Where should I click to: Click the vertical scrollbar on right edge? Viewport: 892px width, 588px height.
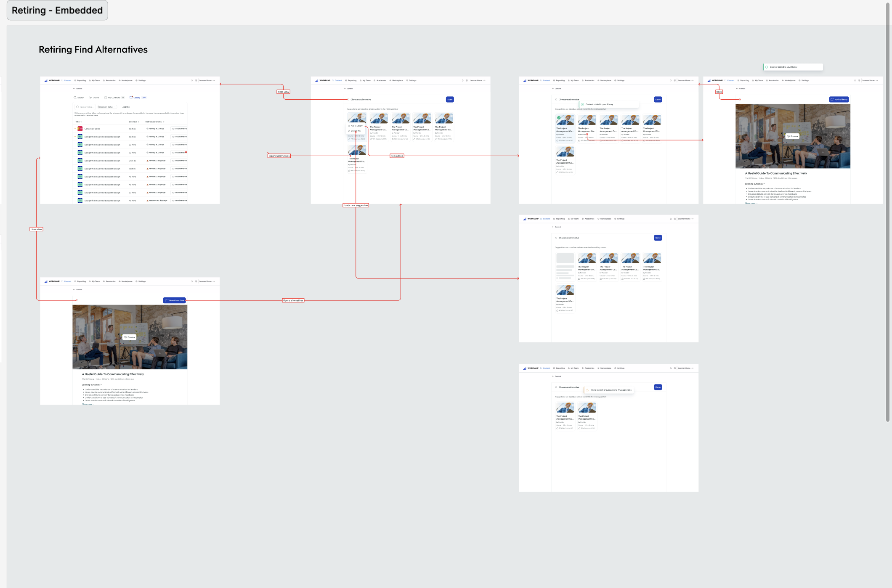tap(888, 210)
